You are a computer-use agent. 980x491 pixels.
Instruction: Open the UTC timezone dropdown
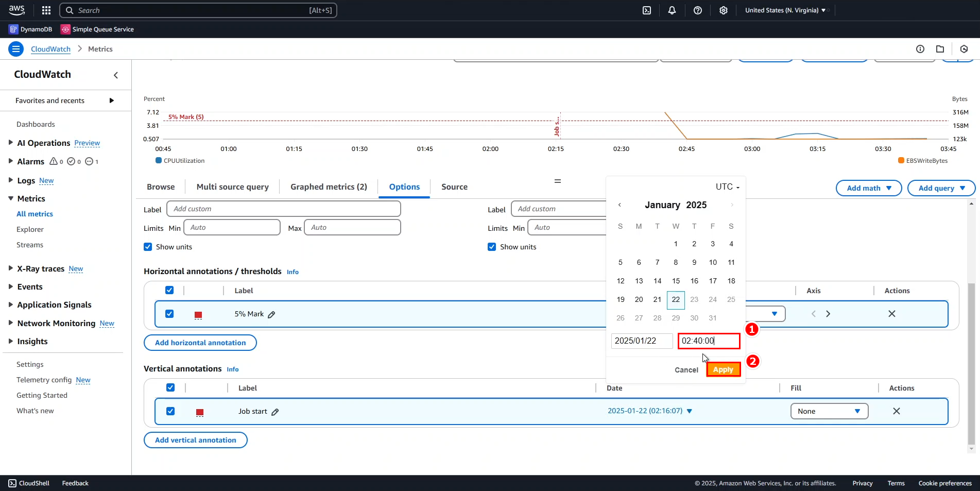(728, 187)
